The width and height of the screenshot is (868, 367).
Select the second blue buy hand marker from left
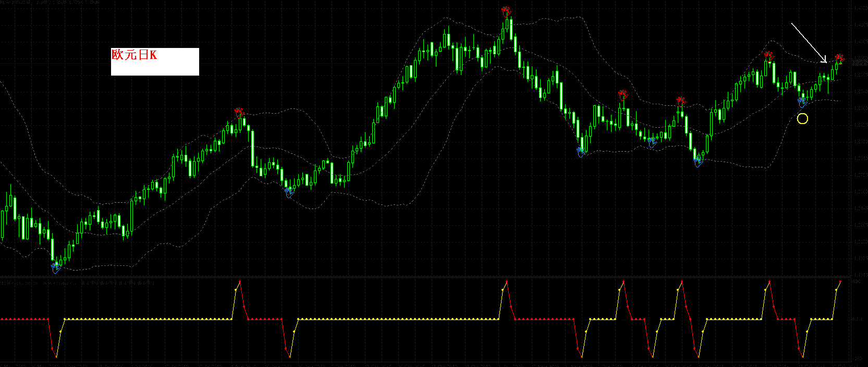(289, 192)
